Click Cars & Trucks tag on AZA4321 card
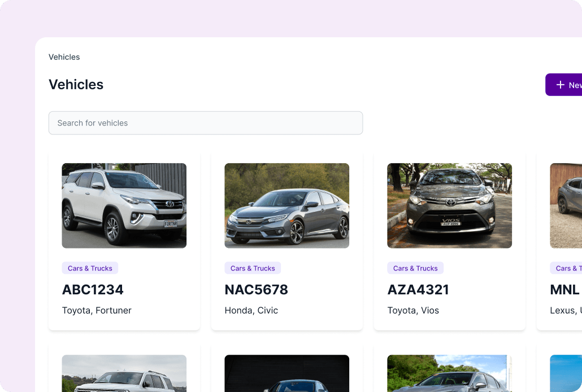The image size is (582, 392). (415, 268)
